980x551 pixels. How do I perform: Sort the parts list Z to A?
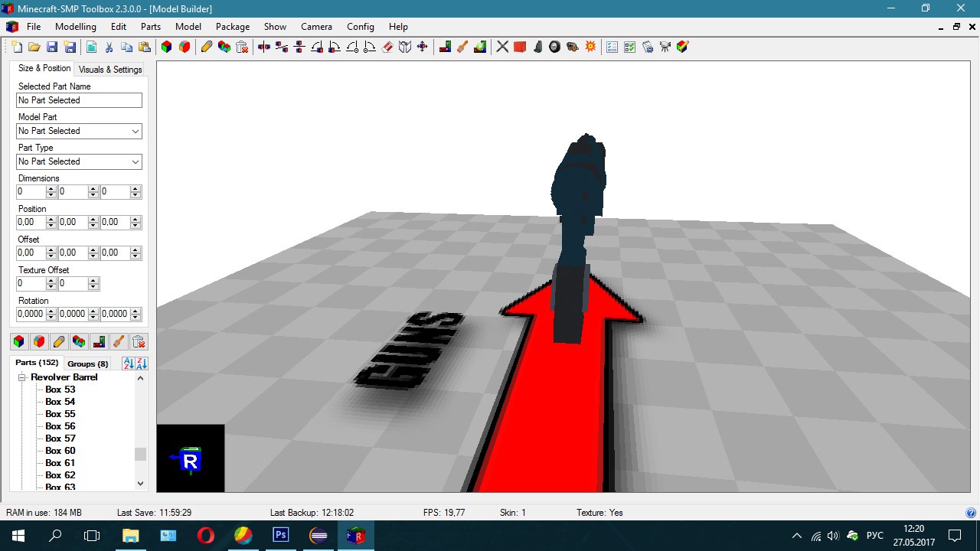click(x=142, y=364)
